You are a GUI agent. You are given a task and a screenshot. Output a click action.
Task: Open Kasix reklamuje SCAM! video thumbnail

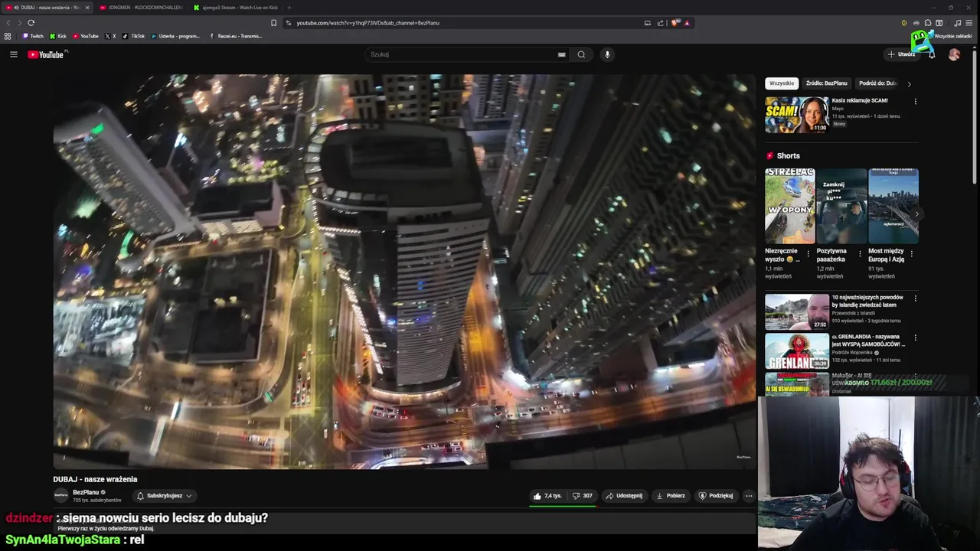(796, 115)
